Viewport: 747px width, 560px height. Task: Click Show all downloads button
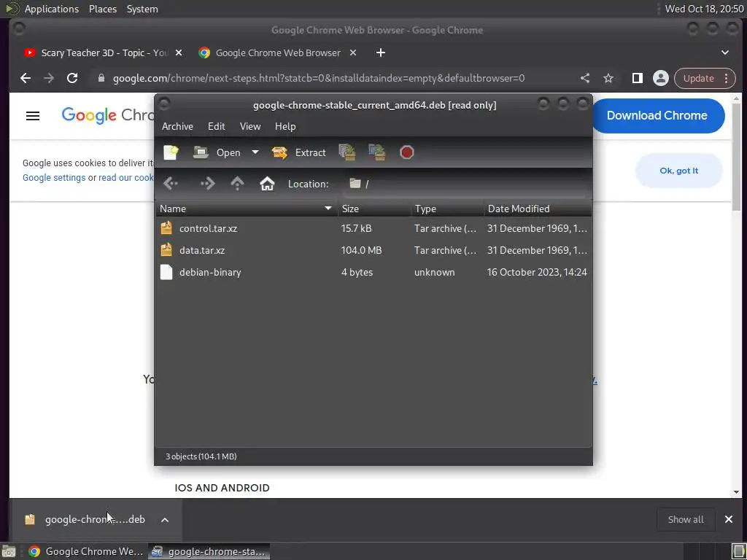[x=686, y=519]
